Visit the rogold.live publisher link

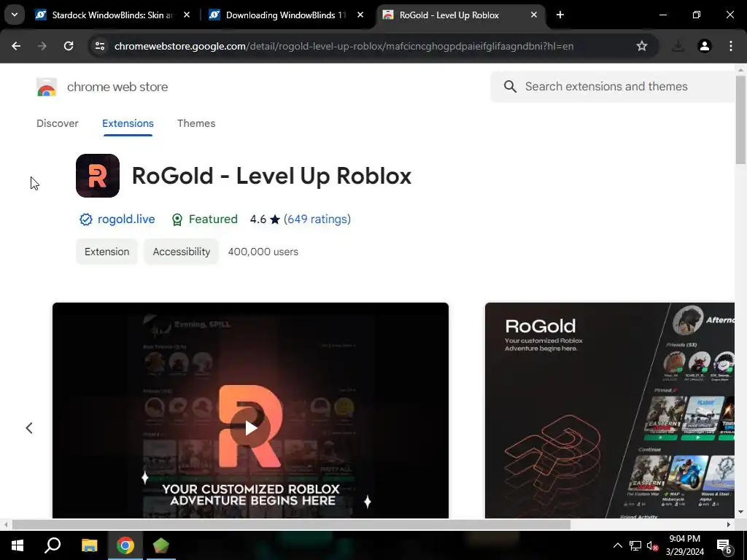[126, 219]
